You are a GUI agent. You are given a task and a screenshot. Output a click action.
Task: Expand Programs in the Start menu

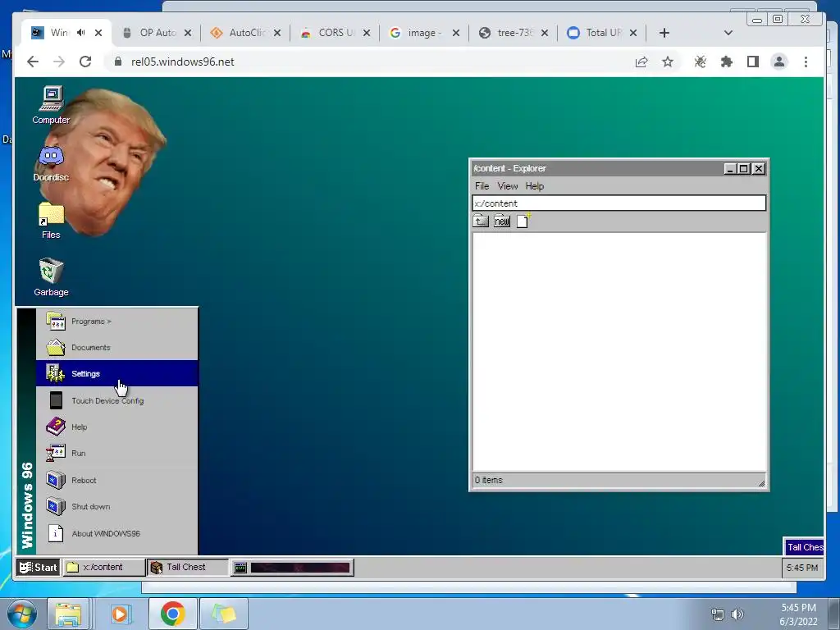[x=116, y=322]
